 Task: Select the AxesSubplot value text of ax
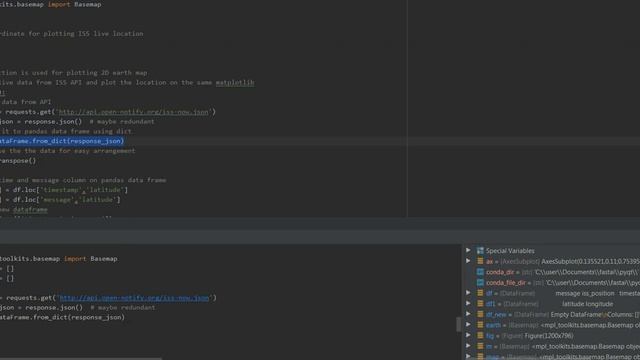pos(590,261)
